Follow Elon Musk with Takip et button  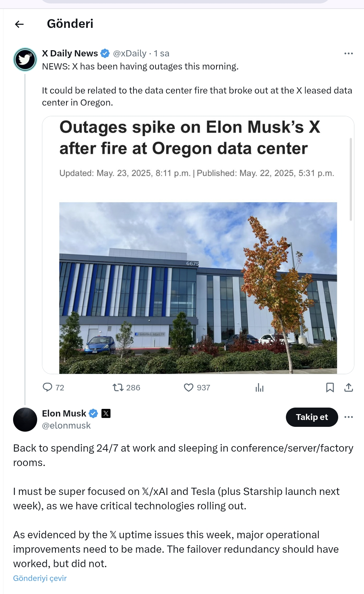312,417
